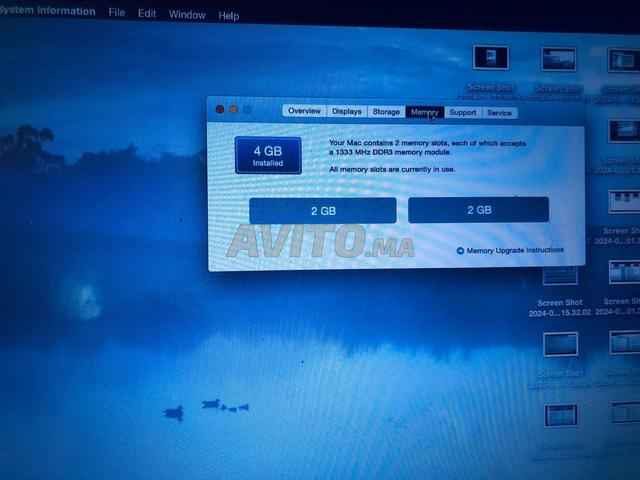Click the first 2 GB memory slot
The width and height of the screenshot is (640, 480).
coord(322,210)
